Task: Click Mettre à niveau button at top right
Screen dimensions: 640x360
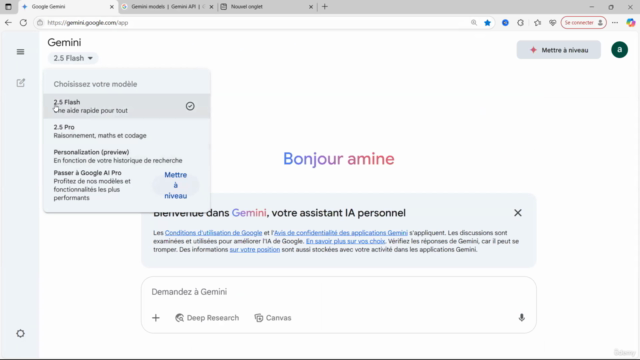Action: (558, 50)
